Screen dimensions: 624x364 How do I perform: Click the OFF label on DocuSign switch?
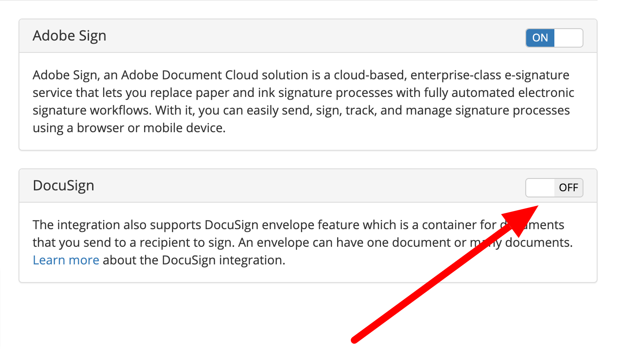point(568,188)
